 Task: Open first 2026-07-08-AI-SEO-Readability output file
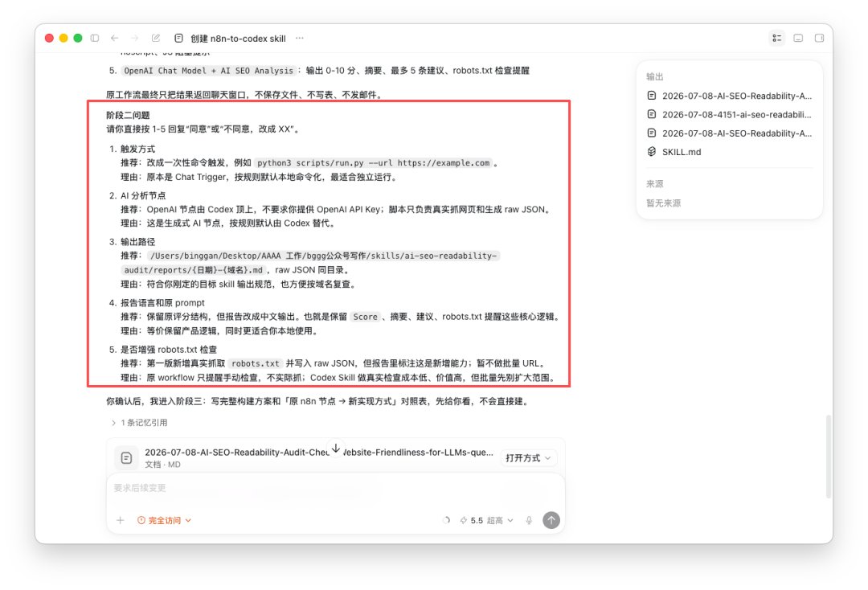pos(729,96)
